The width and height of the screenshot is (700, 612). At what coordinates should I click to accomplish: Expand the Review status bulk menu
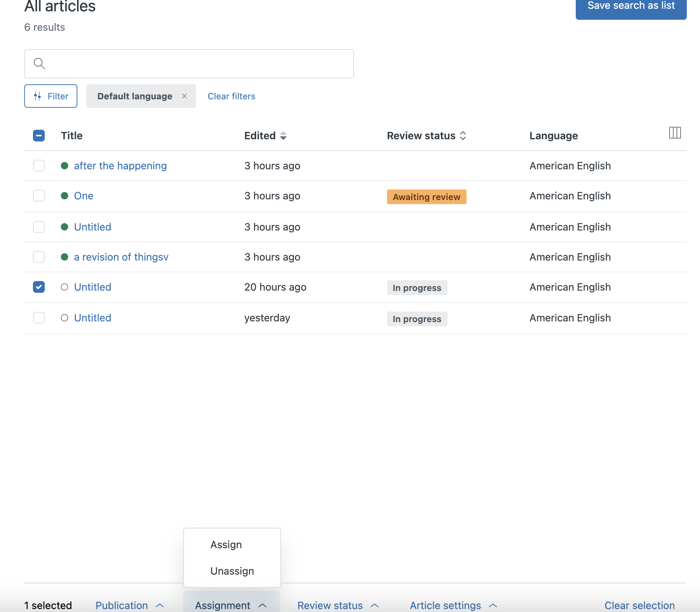tap(338, 605)
